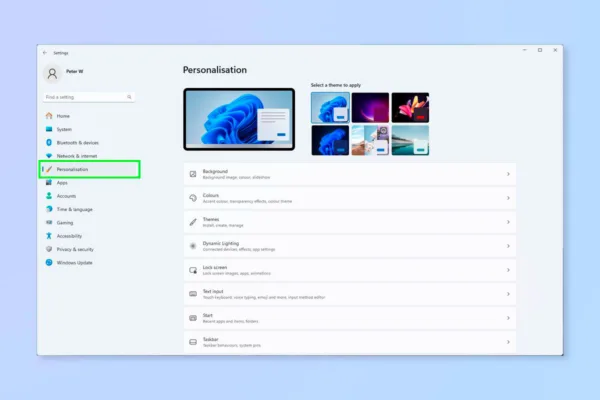Click the Network & internet wifi icon

[x=49, y=156]
